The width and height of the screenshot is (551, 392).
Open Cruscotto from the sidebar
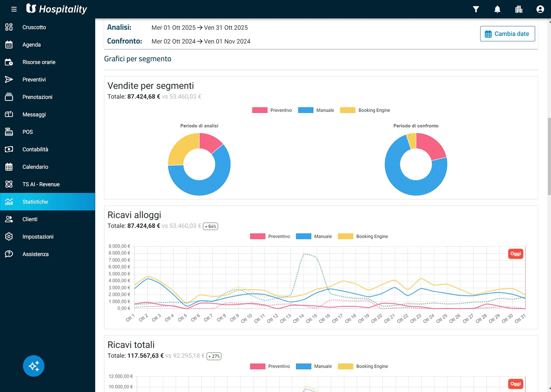click(34, 27)
